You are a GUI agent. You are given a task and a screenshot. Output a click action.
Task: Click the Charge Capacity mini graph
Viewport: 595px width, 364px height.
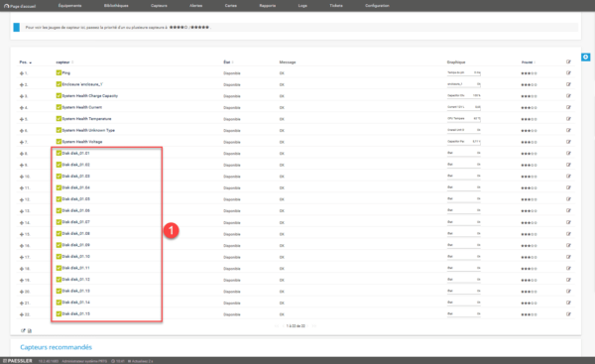tap(464, 95)
